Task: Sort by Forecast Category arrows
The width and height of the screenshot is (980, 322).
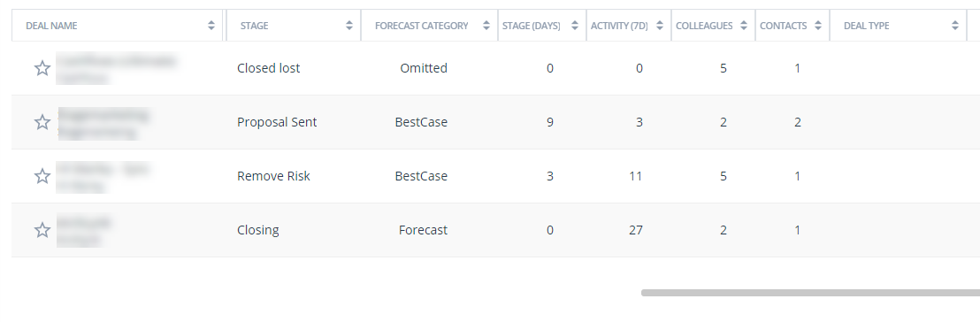Action: click(486, 26)
